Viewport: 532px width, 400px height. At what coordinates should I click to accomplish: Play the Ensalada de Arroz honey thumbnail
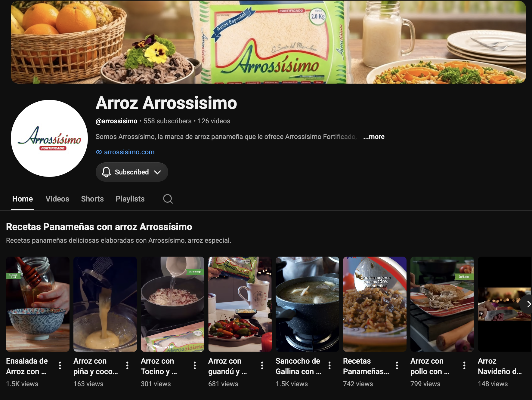(x=38, y=304)
